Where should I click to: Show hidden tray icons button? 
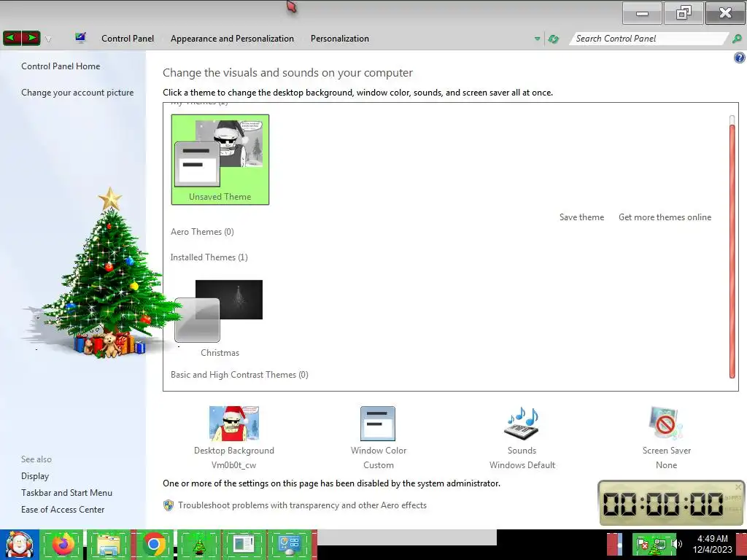615,544
